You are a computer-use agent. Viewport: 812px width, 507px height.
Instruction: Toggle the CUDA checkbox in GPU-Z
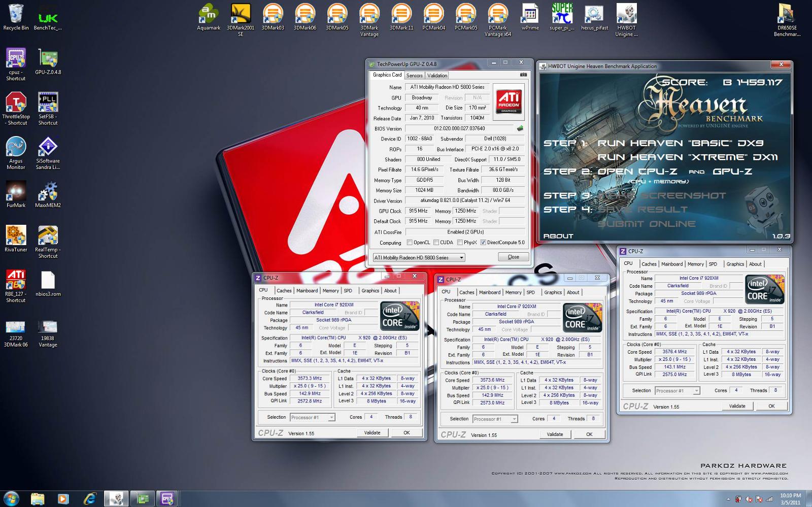pyautogui.click(x=436, y=243)
